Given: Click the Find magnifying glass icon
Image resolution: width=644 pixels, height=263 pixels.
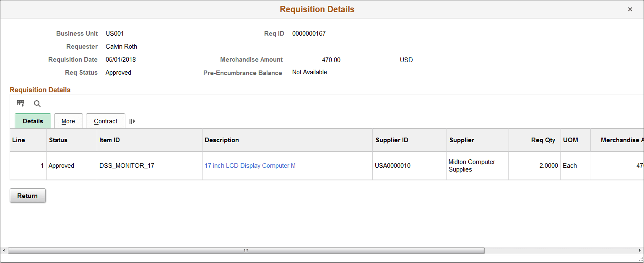Looking at the screenshot, I should [37, 103].
